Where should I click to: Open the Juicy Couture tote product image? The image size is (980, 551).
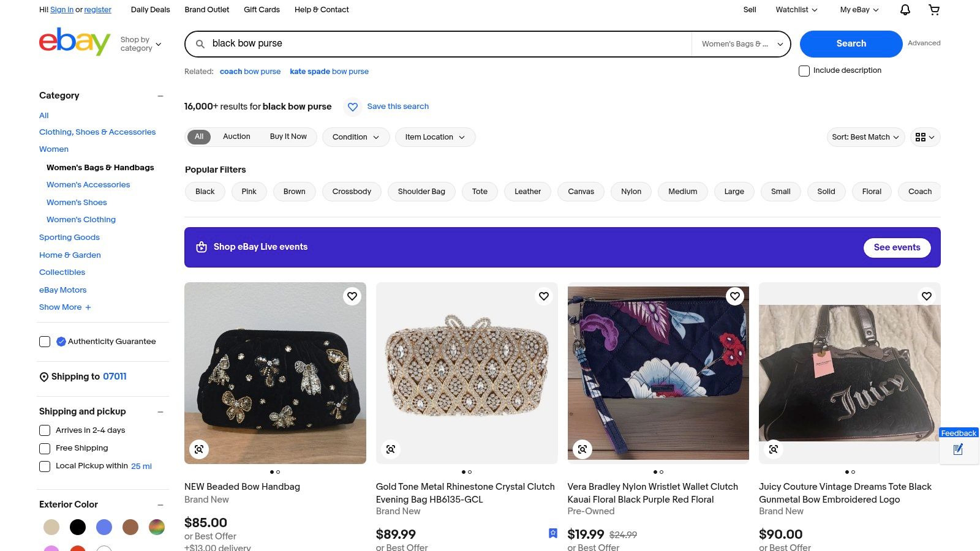point(850,373)
